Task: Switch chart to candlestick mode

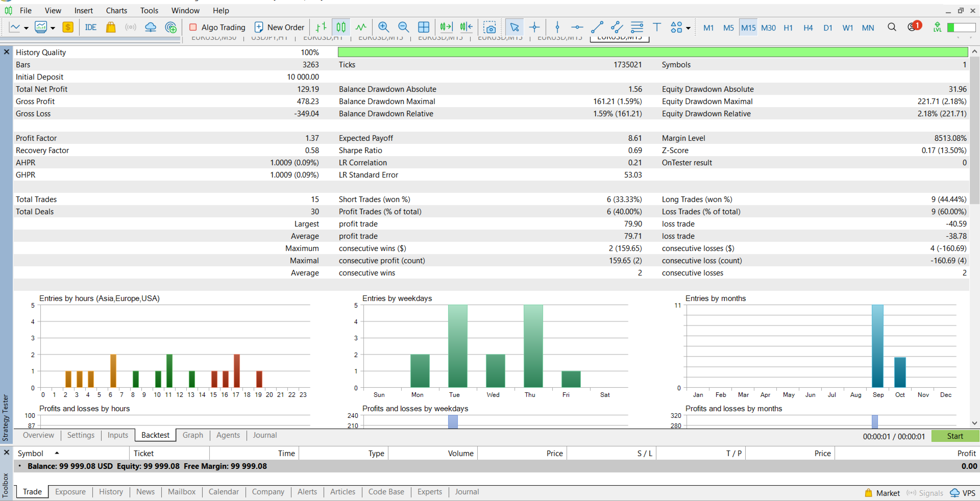Action: tap(341, 28)
